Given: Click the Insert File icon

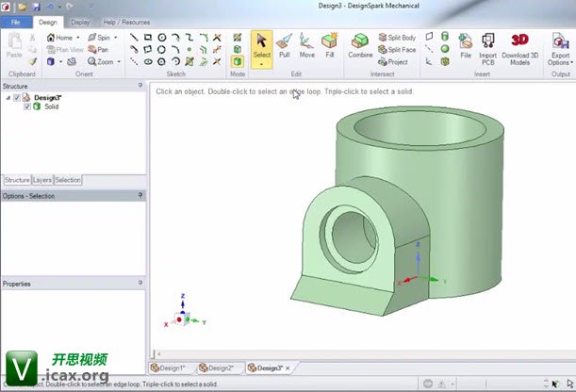Looking at the screenshot, I should [466, 46].
